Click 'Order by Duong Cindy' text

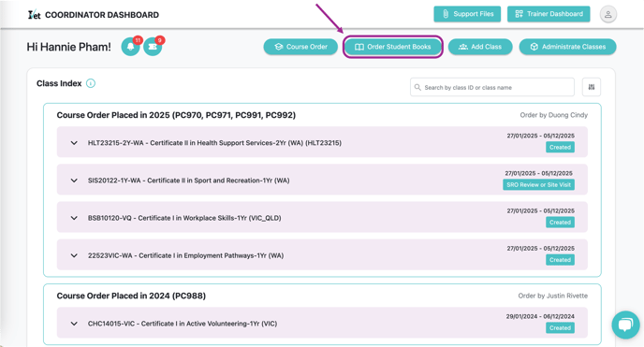tap(553, 115)
